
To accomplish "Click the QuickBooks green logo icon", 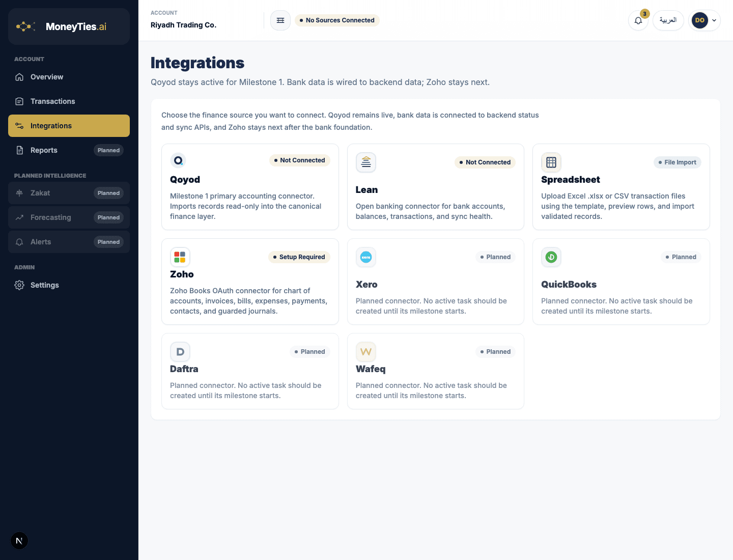I will 551,257.
